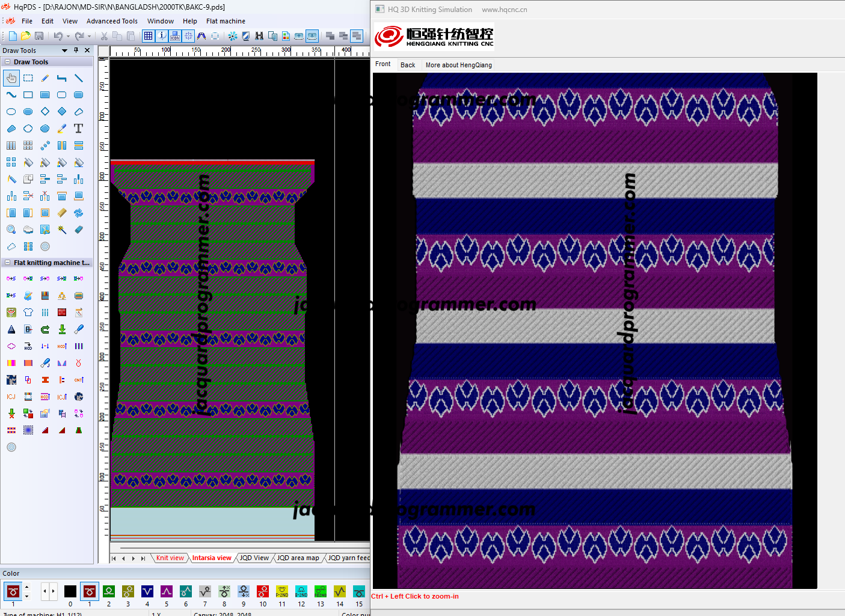Image resolution: width=845 pixels, height=616 pixels.
Task: Open the Advanceed Tools menu
Action: (112, 21)
